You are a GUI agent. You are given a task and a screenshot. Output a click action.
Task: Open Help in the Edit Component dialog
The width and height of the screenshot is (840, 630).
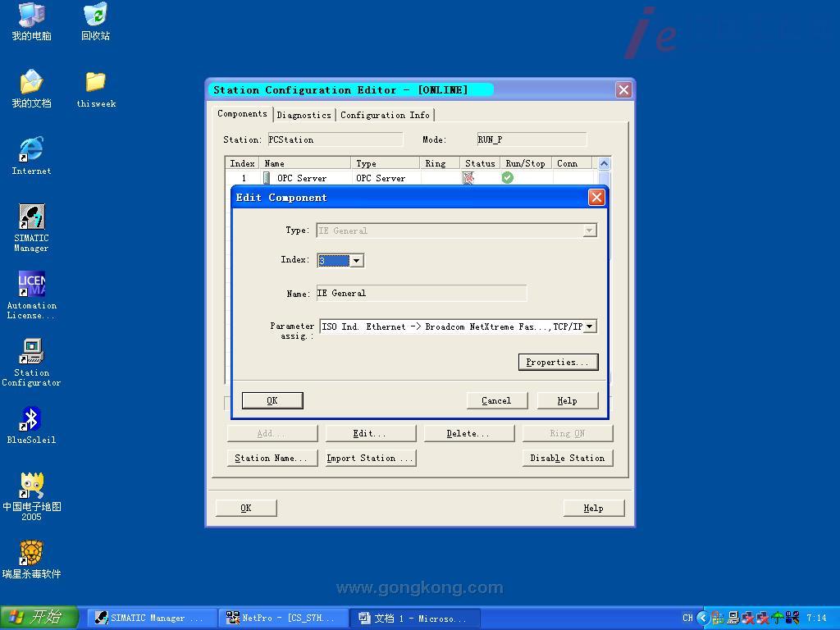click(x=568, y=400)
